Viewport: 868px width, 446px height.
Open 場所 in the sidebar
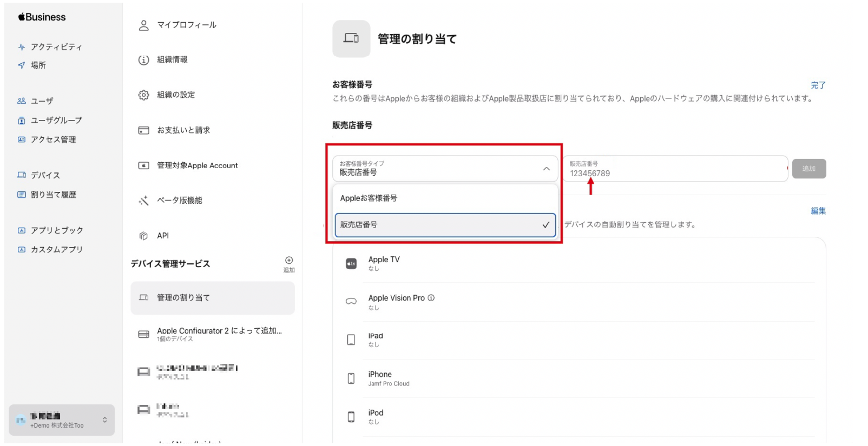[38, 65]
